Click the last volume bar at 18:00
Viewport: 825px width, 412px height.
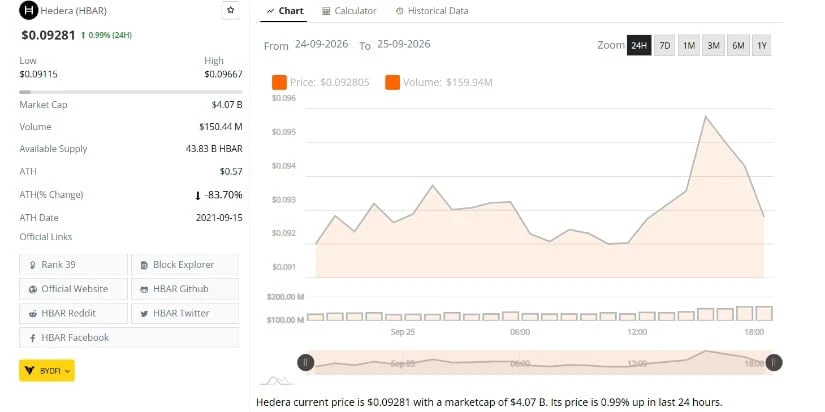tap(764, 314)
